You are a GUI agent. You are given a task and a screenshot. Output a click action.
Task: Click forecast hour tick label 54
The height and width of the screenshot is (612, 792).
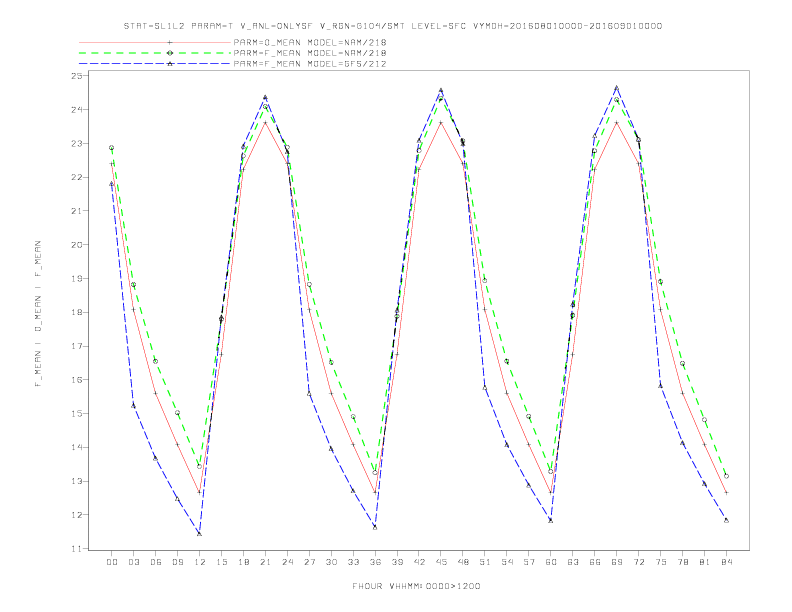click(507, 562)
